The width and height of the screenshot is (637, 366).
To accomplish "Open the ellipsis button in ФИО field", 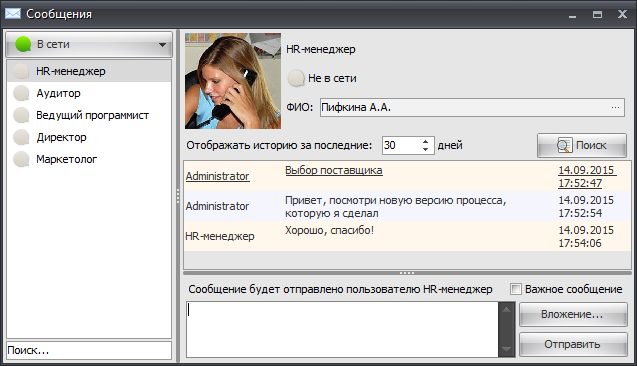I will (615, 108).
